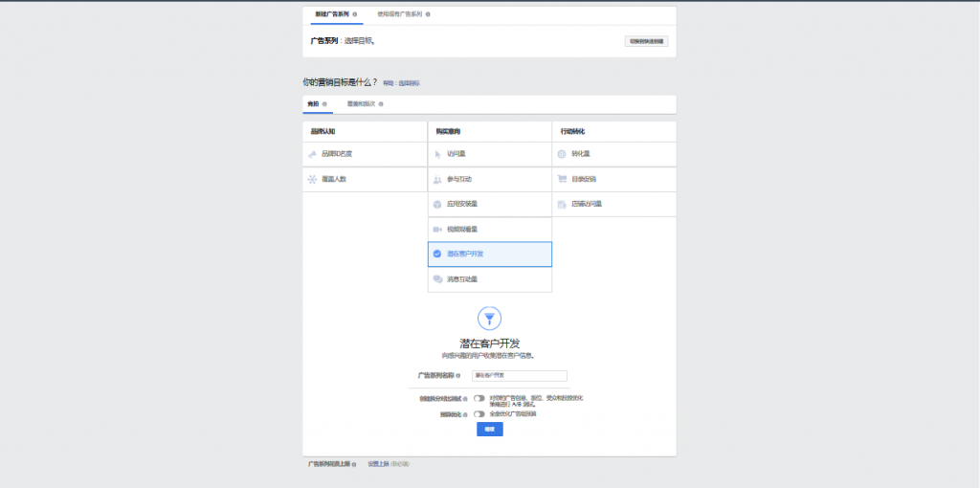Show info tooltip next to 覆盖和频次

[381, 104]
